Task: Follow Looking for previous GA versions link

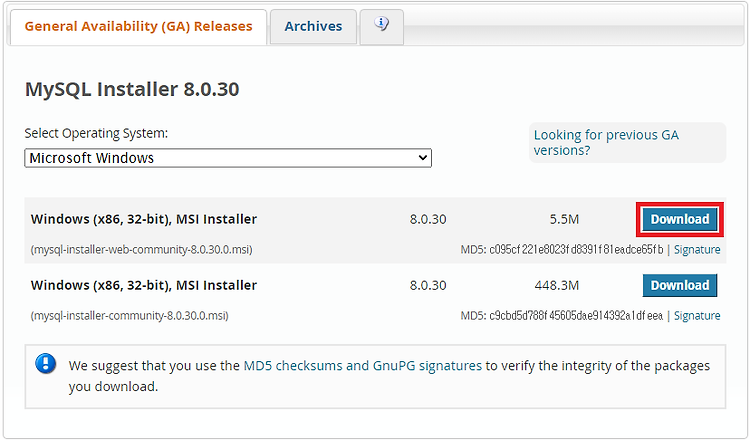Action: tap(606, 143)
